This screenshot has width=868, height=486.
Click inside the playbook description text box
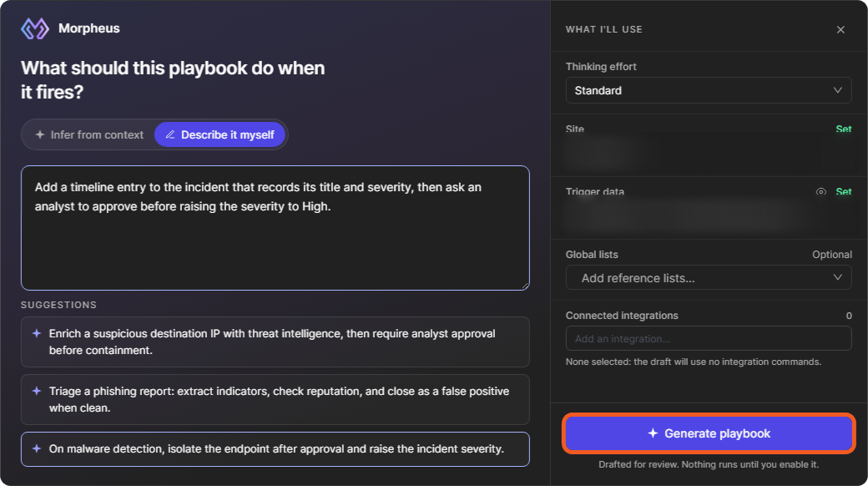[x=275, y=228]
